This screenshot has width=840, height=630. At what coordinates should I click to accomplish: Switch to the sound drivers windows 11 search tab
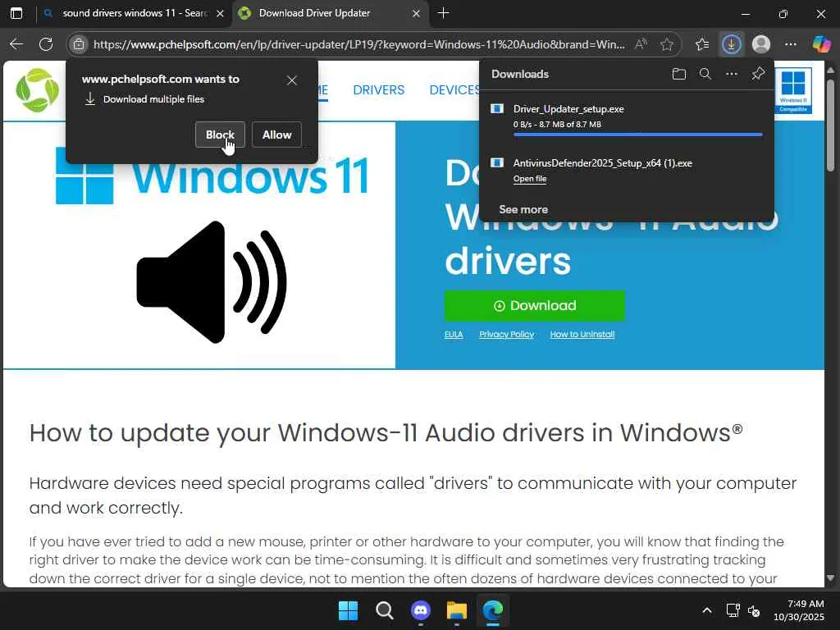tap(134, 13)
